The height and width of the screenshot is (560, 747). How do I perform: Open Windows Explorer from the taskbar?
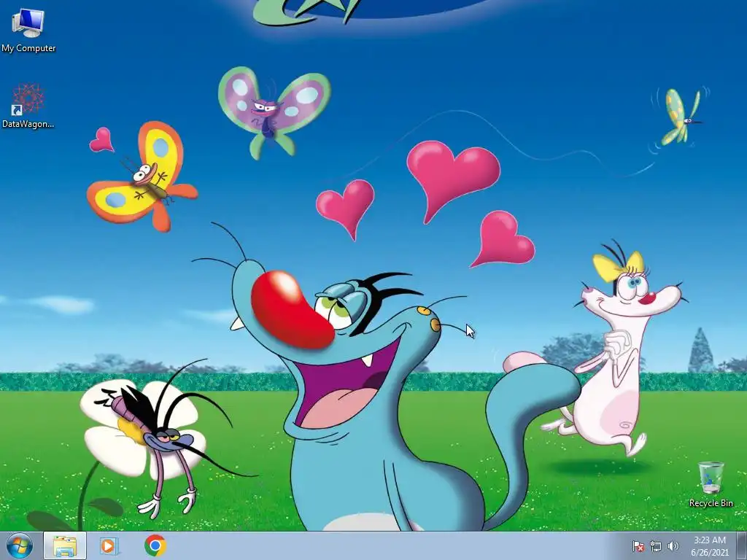65,545
